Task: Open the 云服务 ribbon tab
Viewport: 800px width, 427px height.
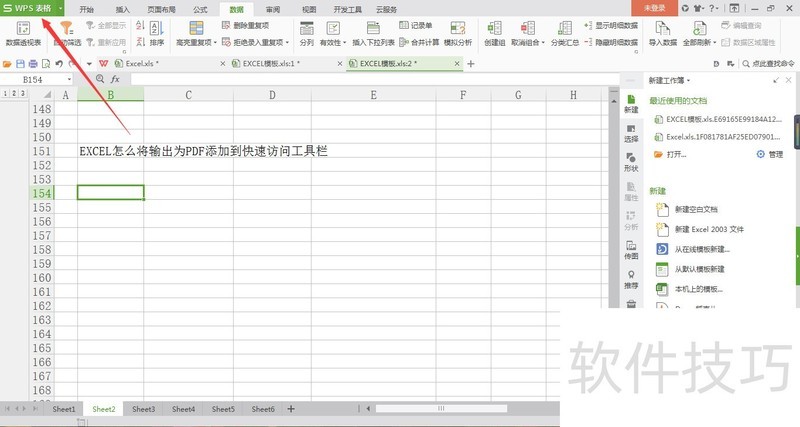Action: pos(386,9)
